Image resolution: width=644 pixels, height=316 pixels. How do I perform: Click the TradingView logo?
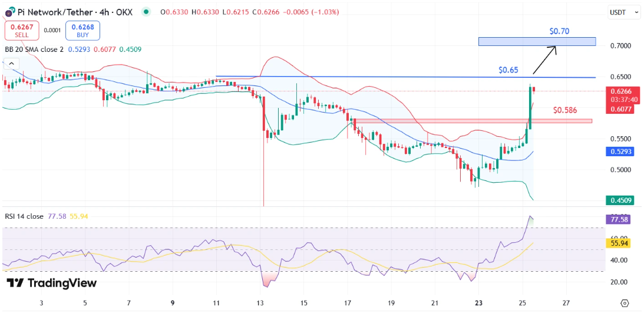point(52,283)
